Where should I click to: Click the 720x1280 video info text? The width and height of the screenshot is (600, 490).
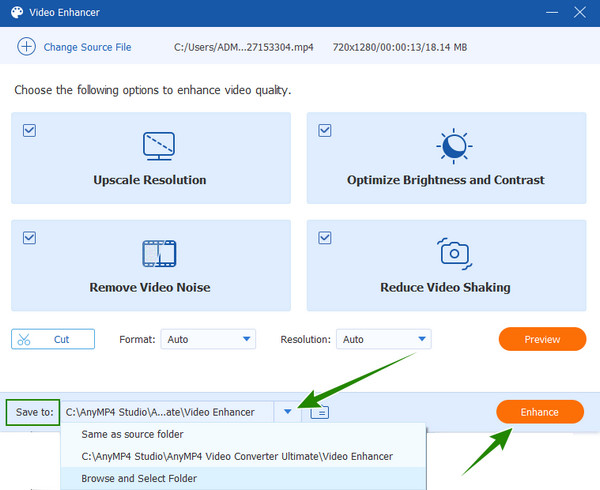click(x=400, y=47)
